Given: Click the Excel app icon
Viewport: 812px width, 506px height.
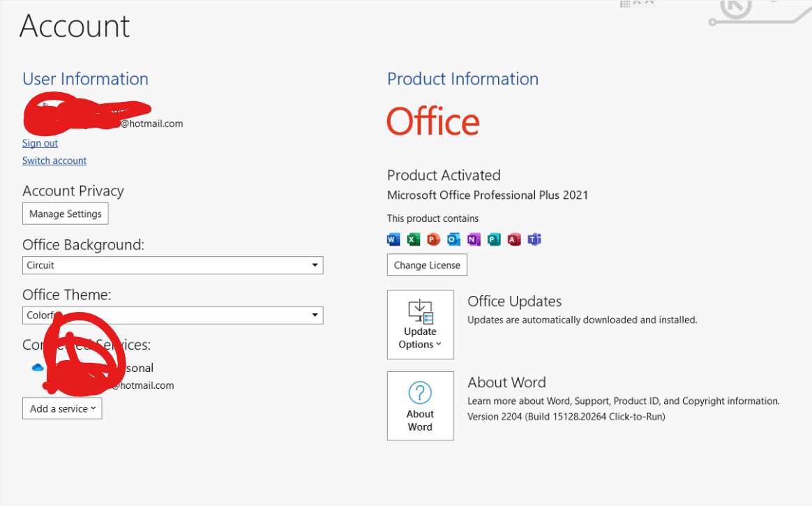Looking at the screenshot, I should click(413, 239).
